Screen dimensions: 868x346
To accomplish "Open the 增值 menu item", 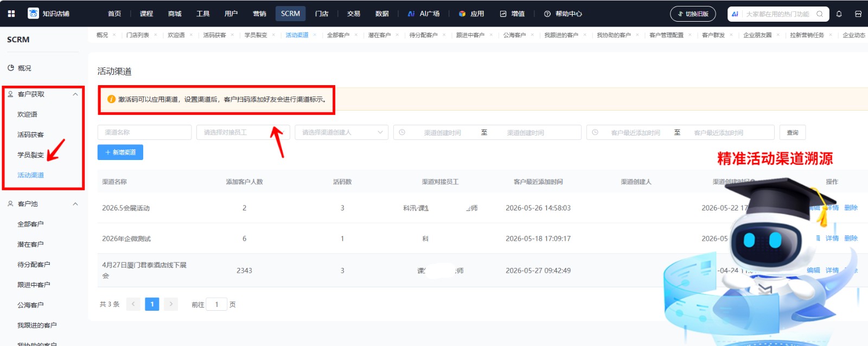I will pos(512,14).
